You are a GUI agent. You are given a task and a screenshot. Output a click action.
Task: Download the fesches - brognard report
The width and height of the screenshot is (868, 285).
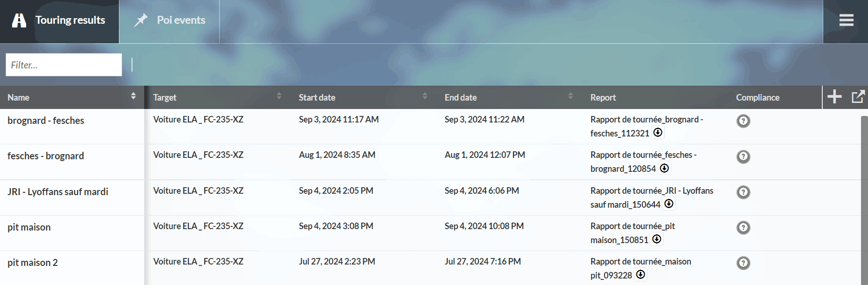[664, 168]
